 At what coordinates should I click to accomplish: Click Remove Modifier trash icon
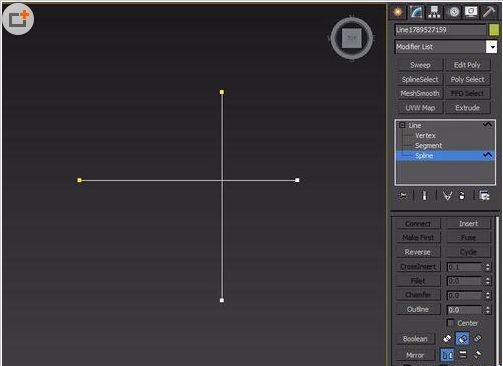462,196
